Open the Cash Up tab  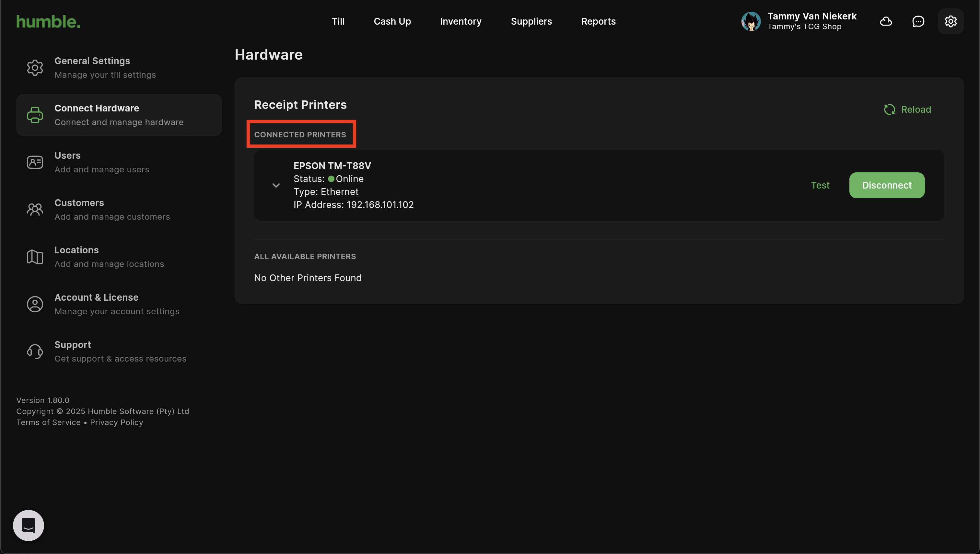(392, 21)
